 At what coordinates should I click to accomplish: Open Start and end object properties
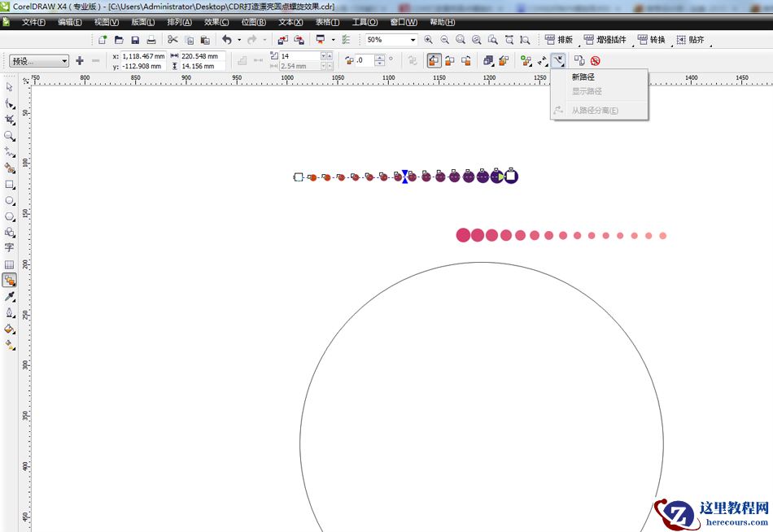coord(542,61)
